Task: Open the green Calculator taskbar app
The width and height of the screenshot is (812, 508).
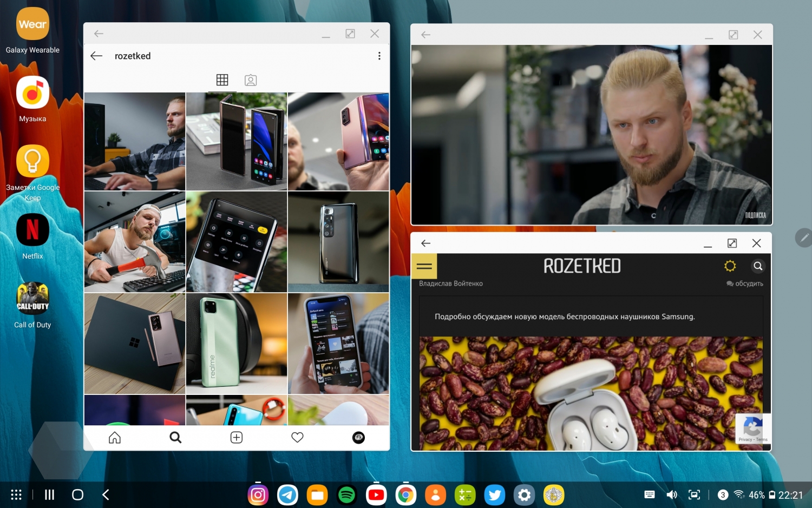Action: (465, 495)
